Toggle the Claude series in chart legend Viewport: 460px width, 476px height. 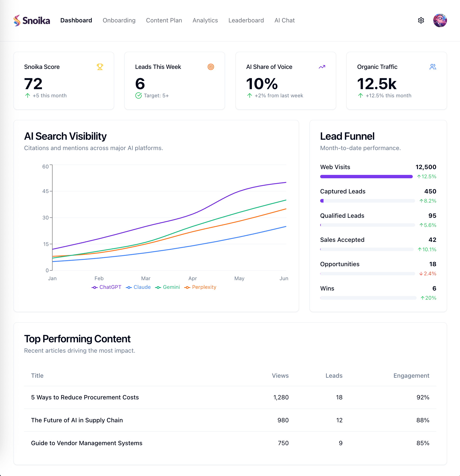point(138,287)
